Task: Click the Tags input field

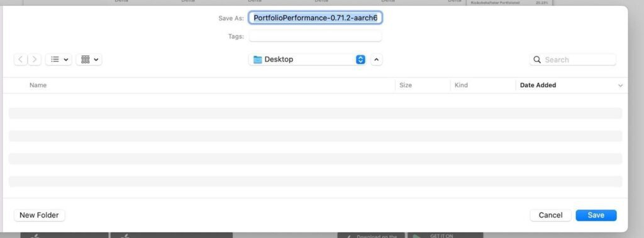Action: coord(316,36)
